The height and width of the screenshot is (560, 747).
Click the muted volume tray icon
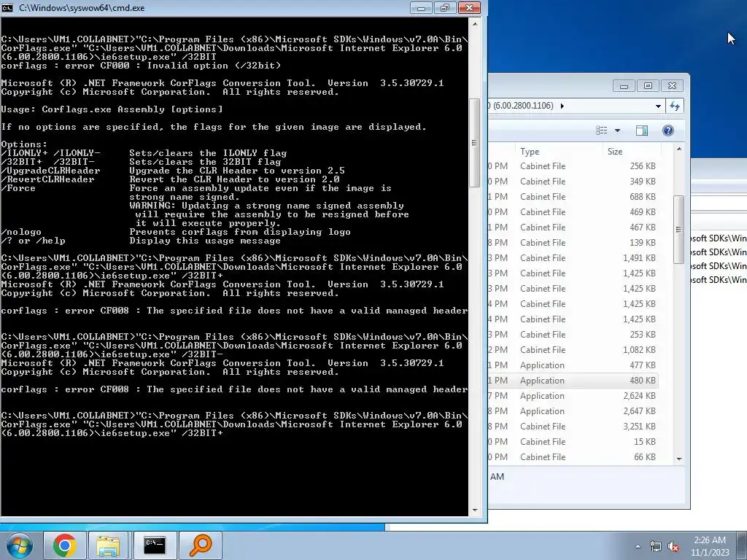tap(673, 547)
